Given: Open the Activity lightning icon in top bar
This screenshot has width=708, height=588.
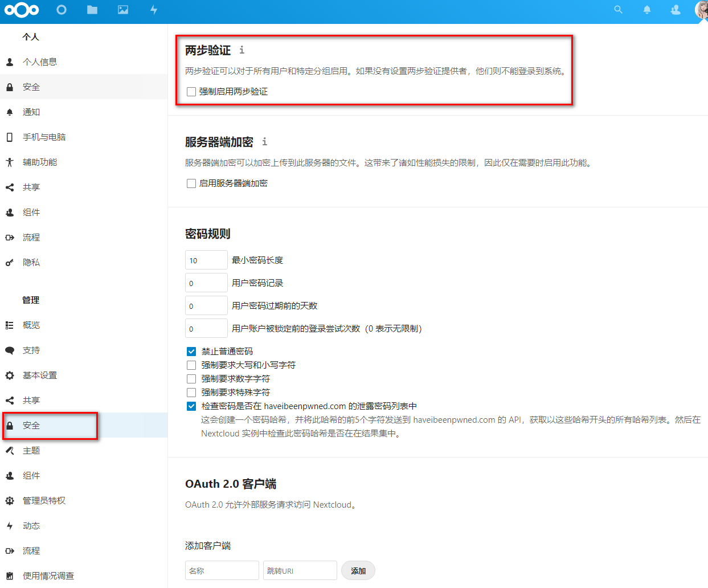Looking at the screenshot, I should pyautogui.click(x=153, y=10).
